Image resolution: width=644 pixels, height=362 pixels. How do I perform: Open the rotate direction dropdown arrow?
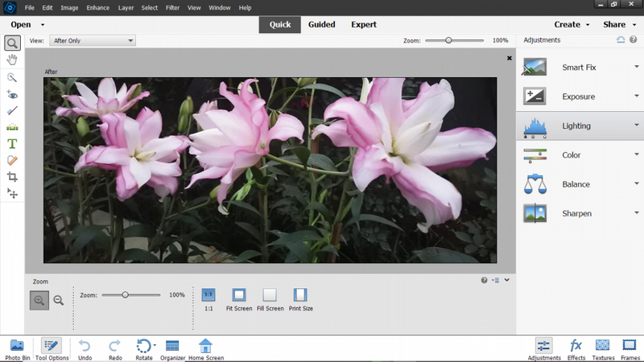pos(155,345)
